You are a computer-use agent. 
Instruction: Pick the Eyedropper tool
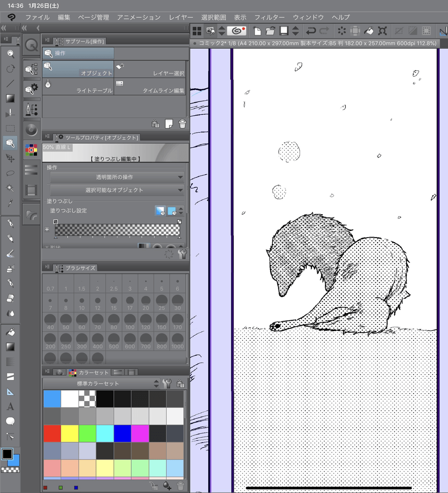pos(10,203)
